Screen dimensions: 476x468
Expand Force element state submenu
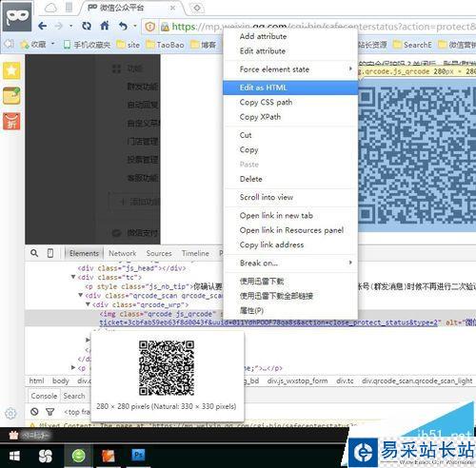click(x=290, y=69)
